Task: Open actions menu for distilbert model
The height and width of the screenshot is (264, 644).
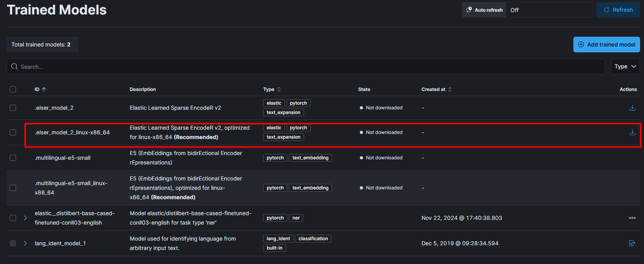Action: tap(632, 218)
